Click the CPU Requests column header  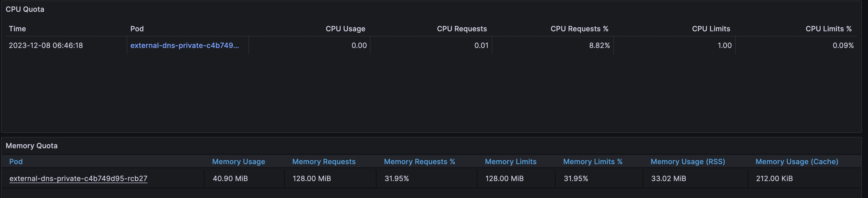462,29
